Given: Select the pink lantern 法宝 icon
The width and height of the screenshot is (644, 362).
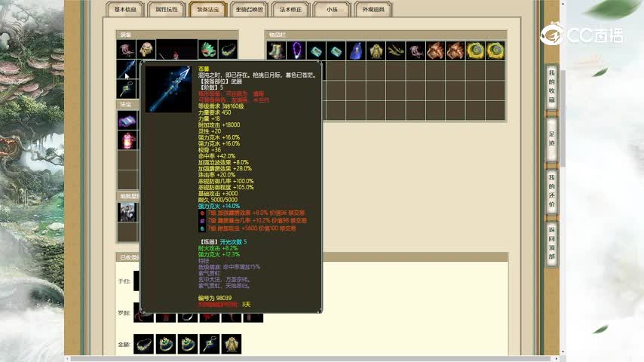Looking at the screenshot, I should [x=127, y=140].
